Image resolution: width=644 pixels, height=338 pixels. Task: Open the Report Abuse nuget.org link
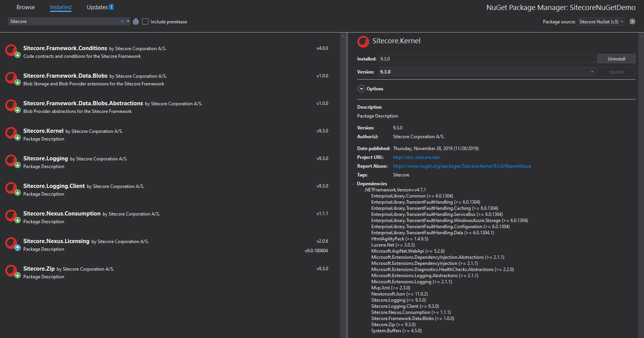pyautogui.click(x=462, y=166)
